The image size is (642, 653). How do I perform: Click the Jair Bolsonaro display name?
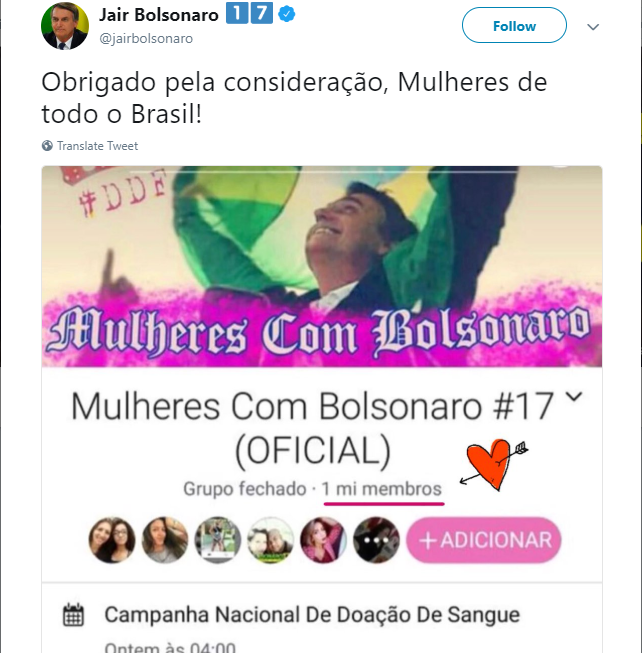159,15
